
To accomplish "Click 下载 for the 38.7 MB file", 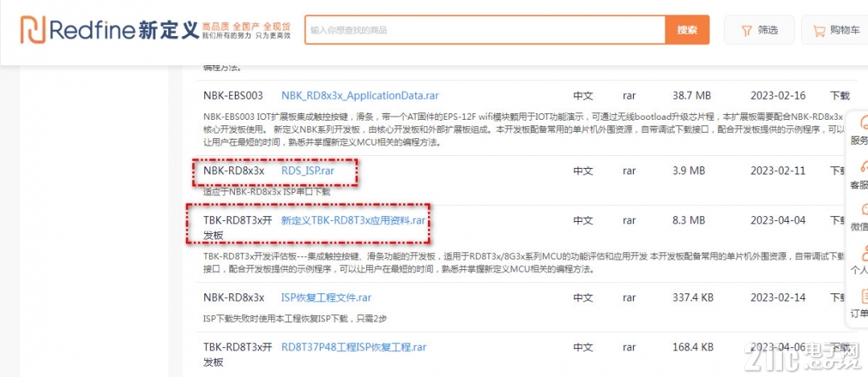I will click(839, 95).
